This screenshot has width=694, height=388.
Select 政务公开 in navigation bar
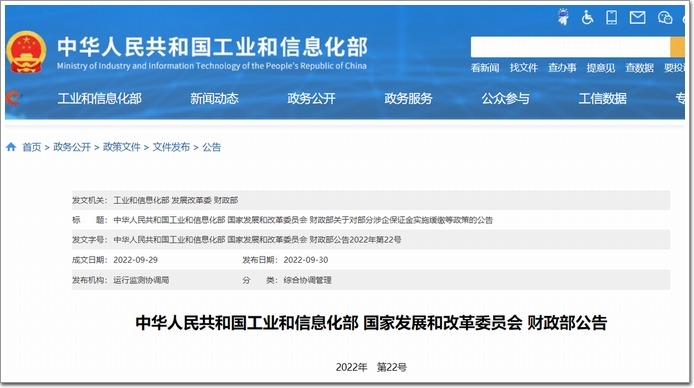pyautogui.click(x=311, y=98)
